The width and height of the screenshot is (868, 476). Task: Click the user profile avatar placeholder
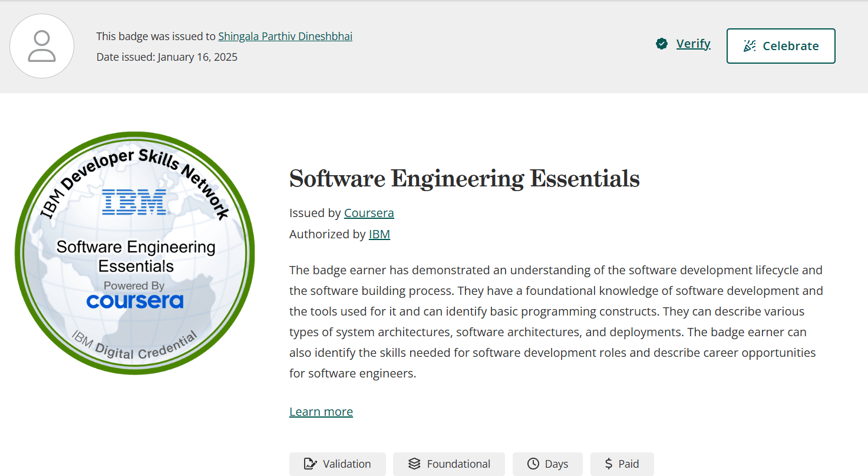pyautogui.click(x=42, y=46)
